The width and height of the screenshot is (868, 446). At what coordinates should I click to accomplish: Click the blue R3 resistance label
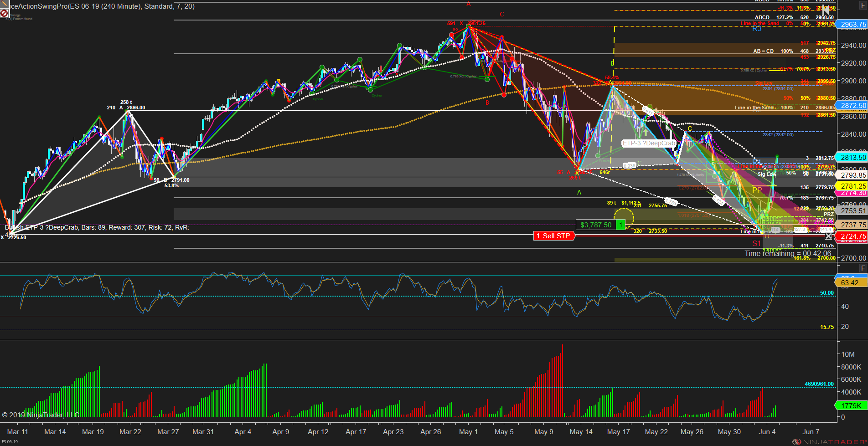[x=757, y=29]
